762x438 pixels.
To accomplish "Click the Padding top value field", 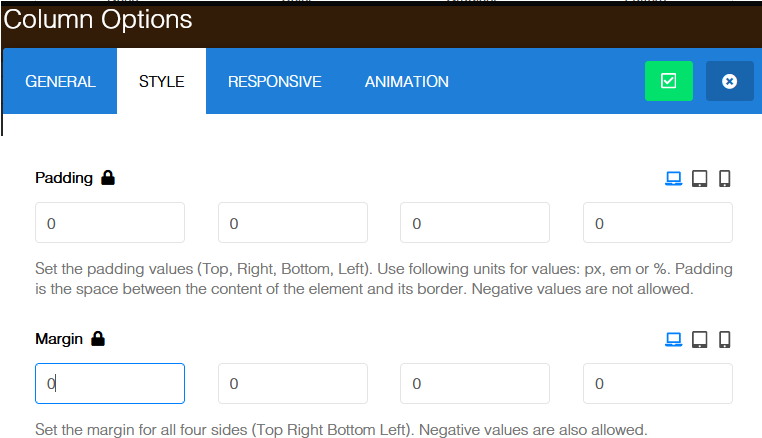I will [110, 223].
